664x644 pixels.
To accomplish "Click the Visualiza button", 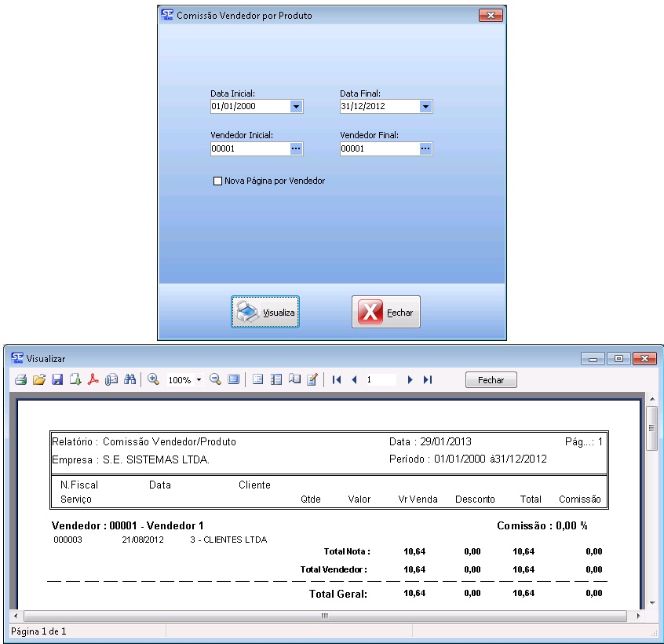I will tap(265, 312).
